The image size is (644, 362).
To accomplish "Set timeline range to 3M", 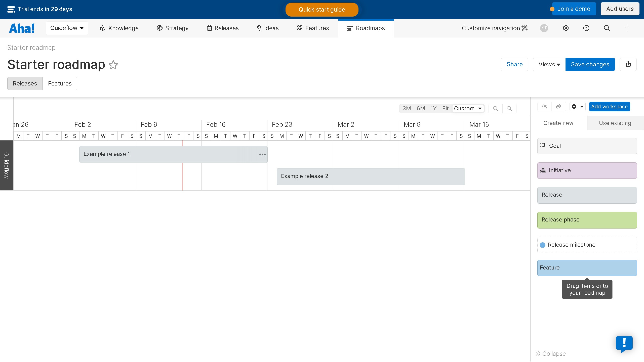I will [407, 109].
